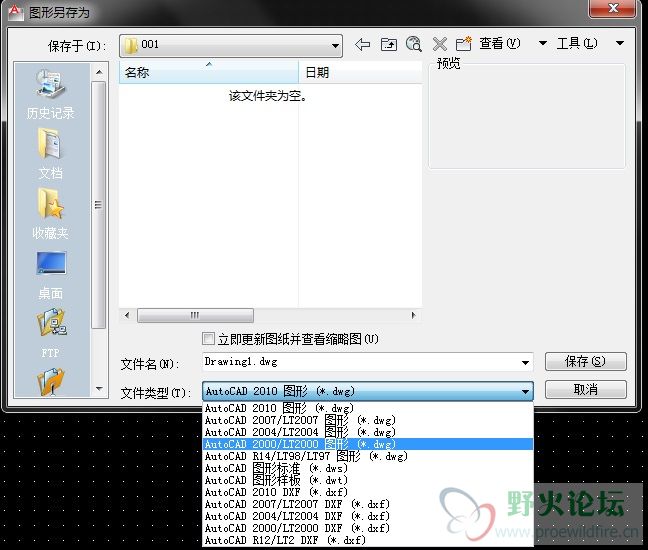Viewport: 648px width, 550px height.
Task: Create a new folder
Action: (x=464, y=44)
